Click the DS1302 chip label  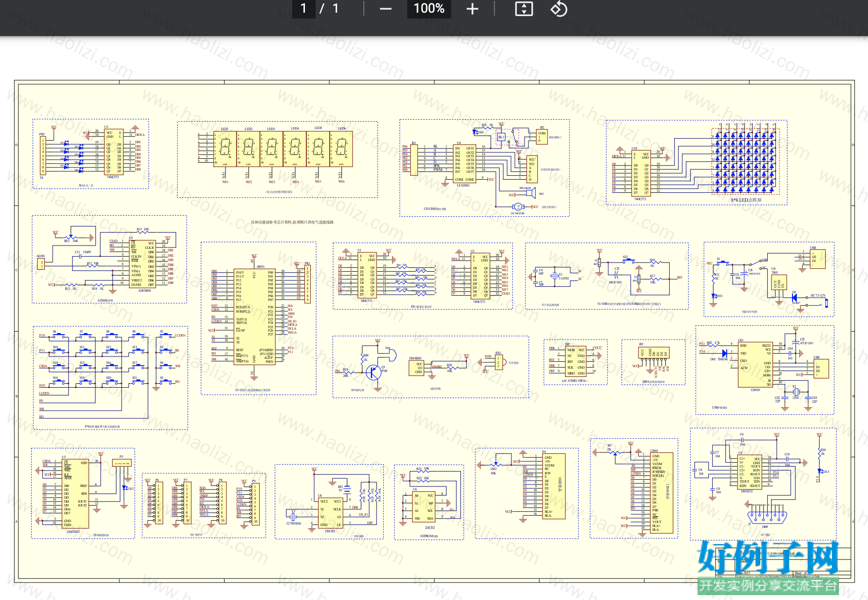pyautogui.click(x=330, y=531)
